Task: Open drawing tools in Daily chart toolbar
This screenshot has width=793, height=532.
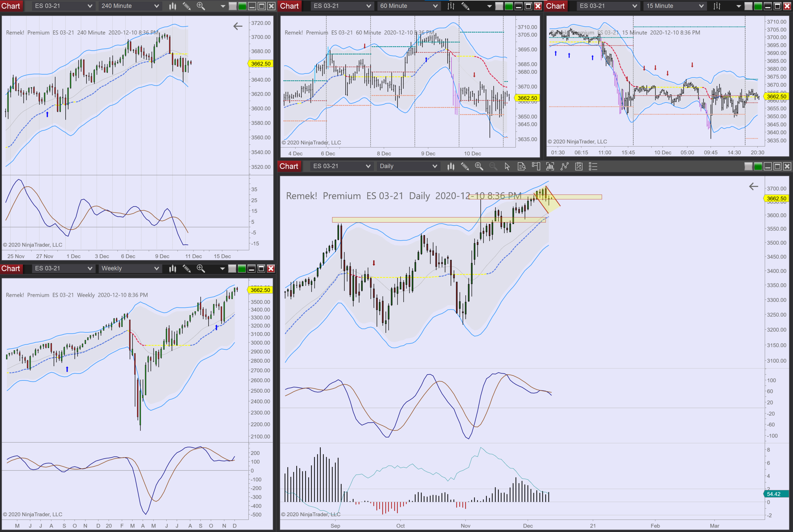Action: point(465,166)
